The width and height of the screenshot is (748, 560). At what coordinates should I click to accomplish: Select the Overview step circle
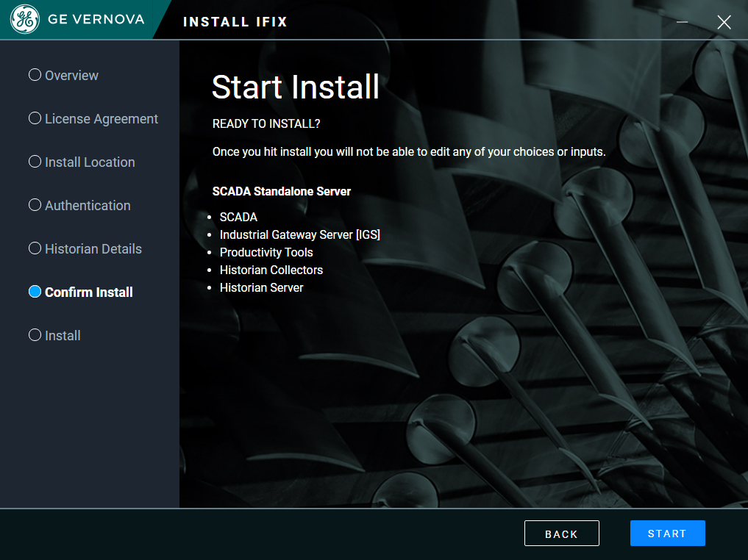(x=35, y=75)
